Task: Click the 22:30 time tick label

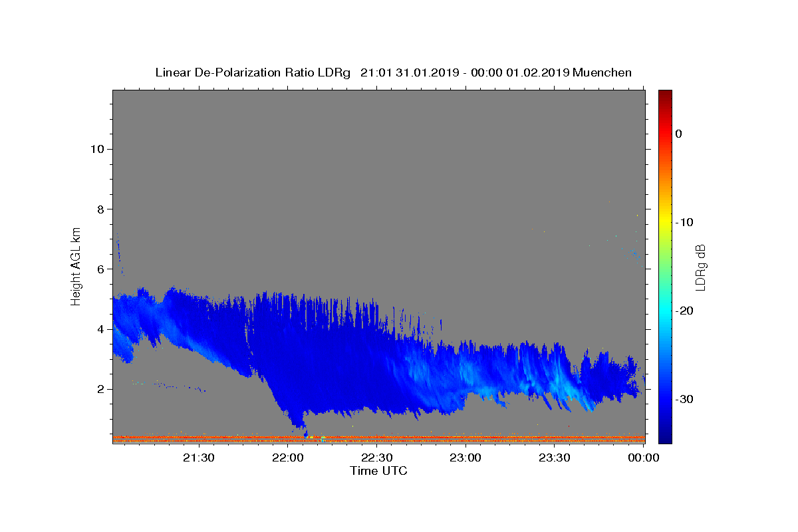Action: [376, 458]
